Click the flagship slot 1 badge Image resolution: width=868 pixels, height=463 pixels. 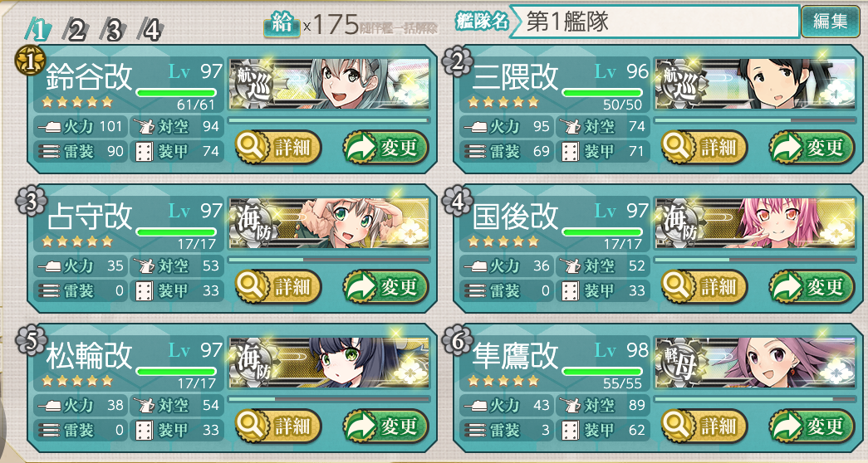pyautogui.click(x=29, y=61)
